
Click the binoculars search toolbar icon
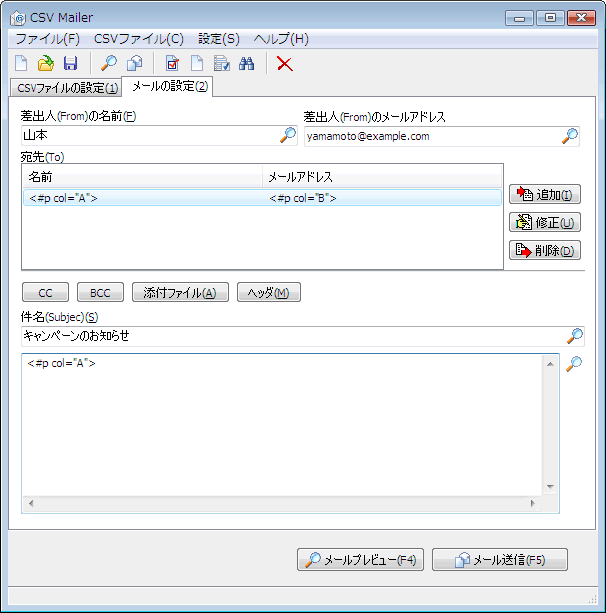click(247, 64)
